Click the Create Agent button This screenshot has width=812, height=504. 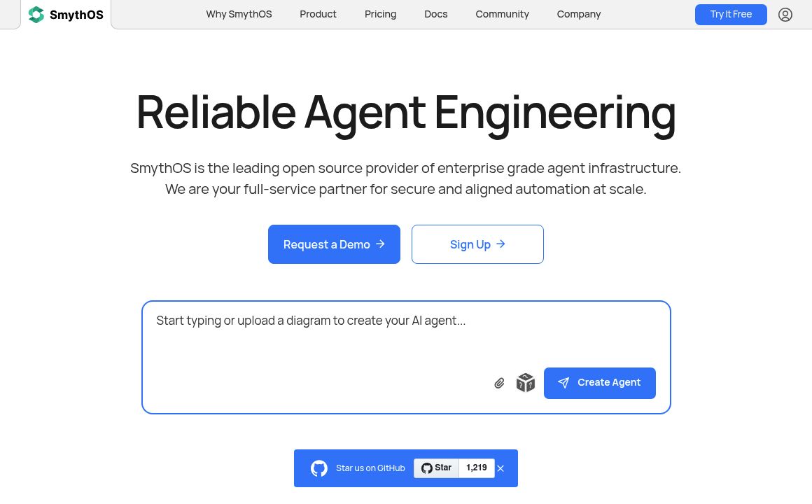click(x=599, y=383)
